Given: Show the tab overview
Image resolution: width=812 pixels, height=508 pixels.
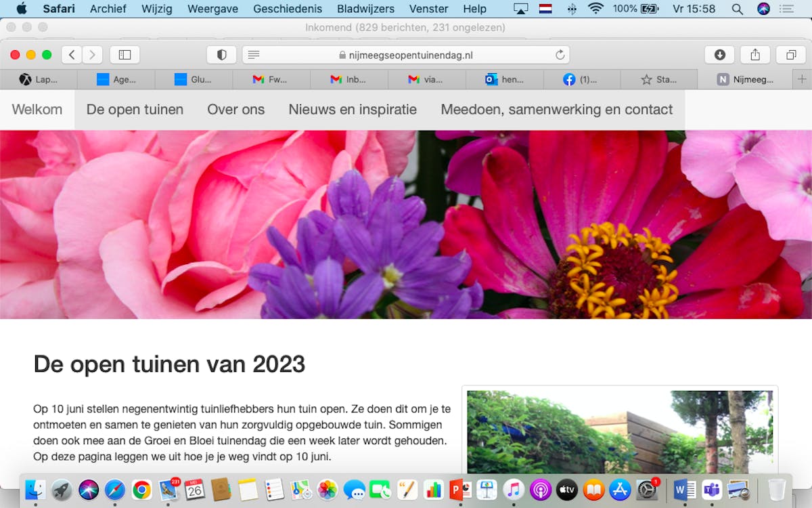Looking at the screenshot, I should coord(790,55).
